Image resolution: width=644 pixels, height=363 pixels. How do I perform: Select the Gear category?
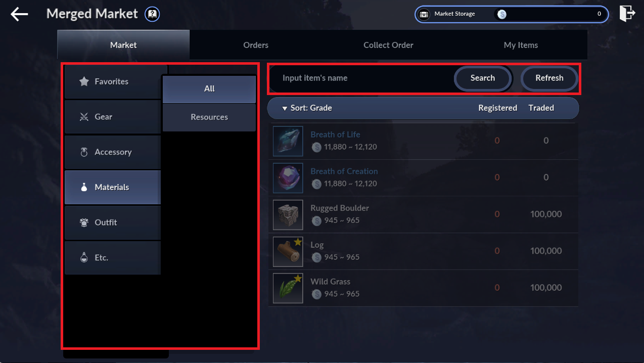coord(113,117)
